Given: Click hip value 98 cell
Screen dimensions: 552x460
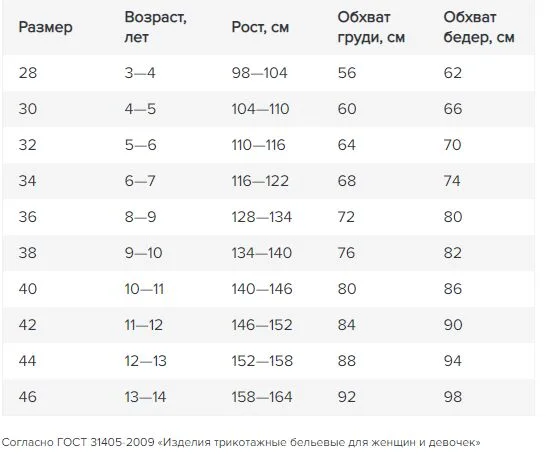Looking at the screenshot, I should click(453, 397).
